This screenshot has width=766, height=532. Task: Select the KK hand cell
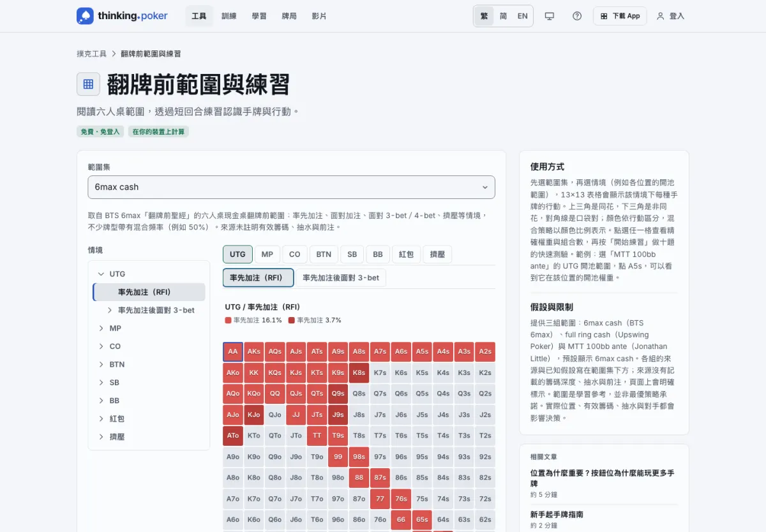254,373
